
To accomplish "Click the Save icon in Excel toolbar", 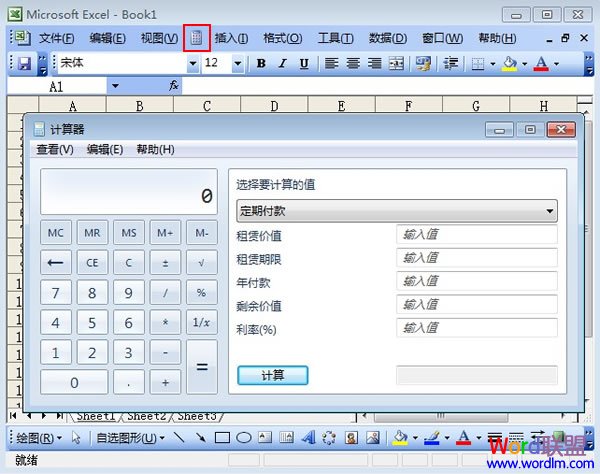I will pyautogui.click(x=24, y=63).
